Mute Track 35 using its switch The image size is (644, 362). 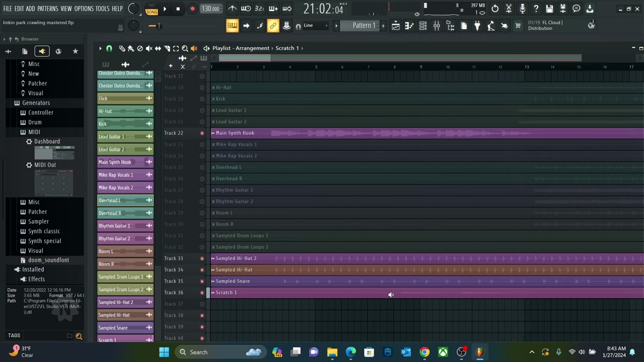click(x=202, y=281)
